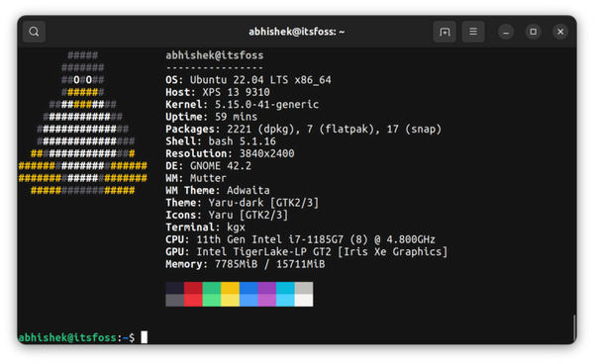Close the terminal window
The height and width of the screenshot is (364, 594).
[560, 32]
